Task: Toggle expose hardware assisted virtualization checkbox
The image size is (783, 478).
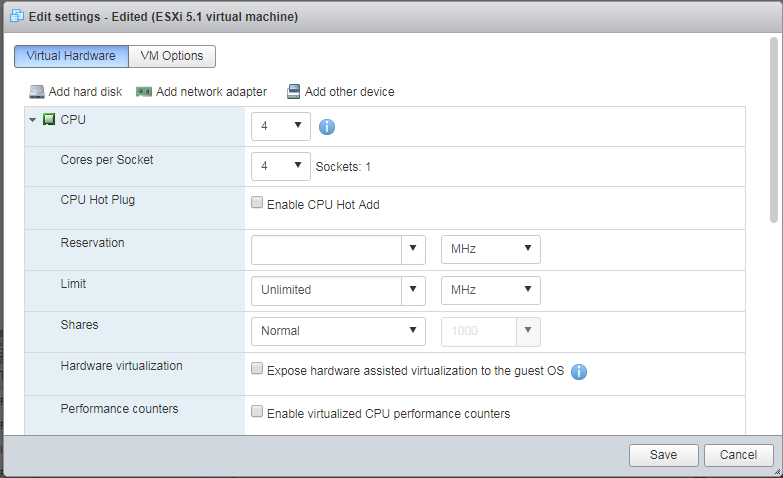Action: pos(257,370)
